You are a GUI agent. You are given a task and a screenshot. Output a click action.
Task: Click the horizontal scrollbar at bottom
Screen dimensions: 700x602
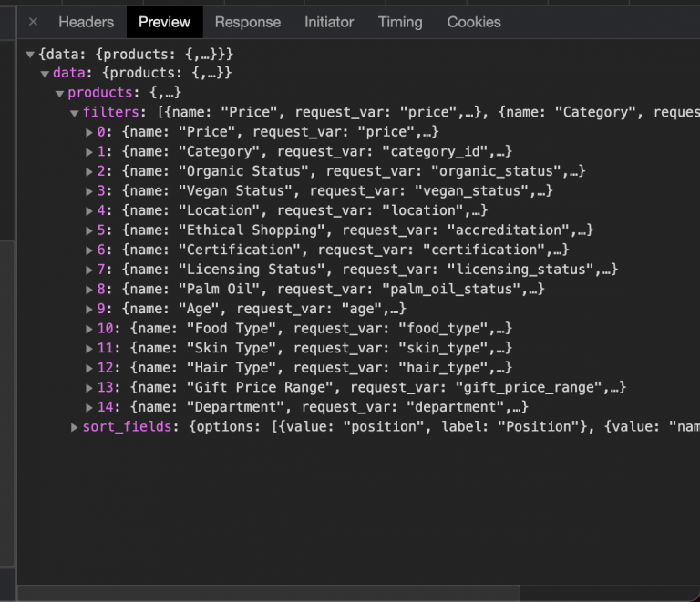tap(273, 594)
